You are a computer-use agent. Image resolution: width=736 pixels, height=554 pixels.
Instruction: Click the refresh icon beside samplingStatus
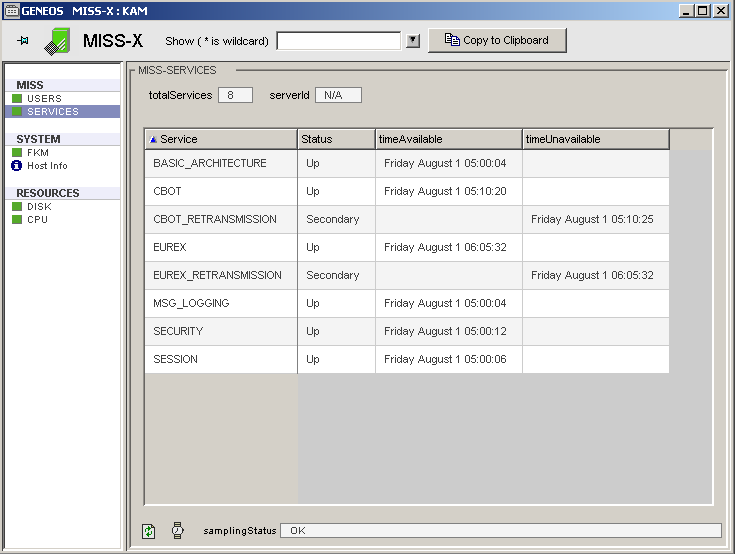point(149,531)
